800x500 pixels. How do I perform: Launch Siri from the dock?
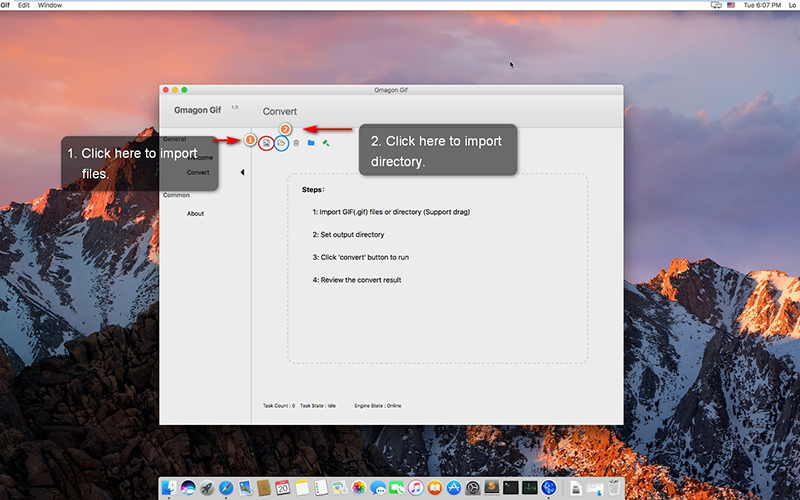pyautogui.click(x=188, y=488)
